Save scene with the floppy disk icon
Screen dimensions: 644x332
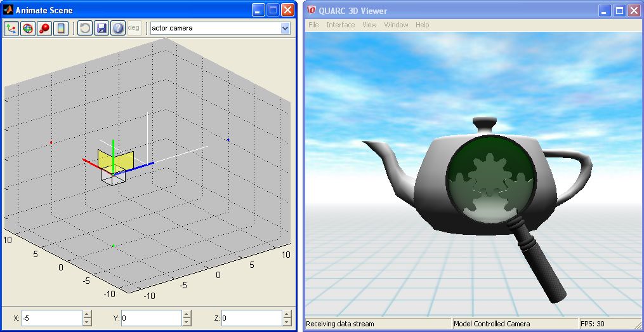101,29
